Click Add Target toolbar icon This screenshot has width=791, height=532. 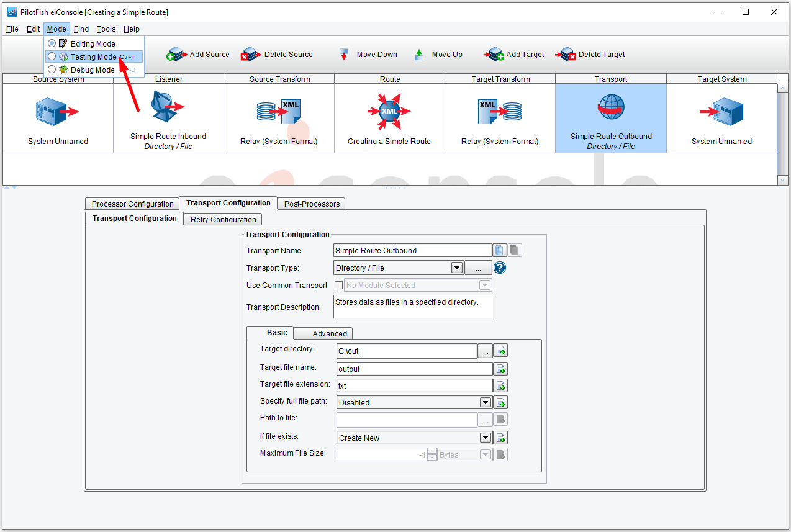coord(494,55)
